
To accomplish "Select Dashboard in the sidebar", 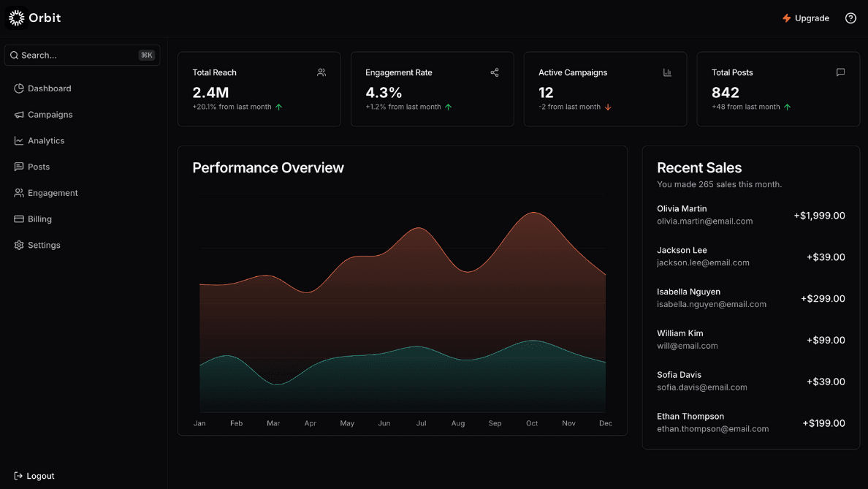I will coord(49,88).
